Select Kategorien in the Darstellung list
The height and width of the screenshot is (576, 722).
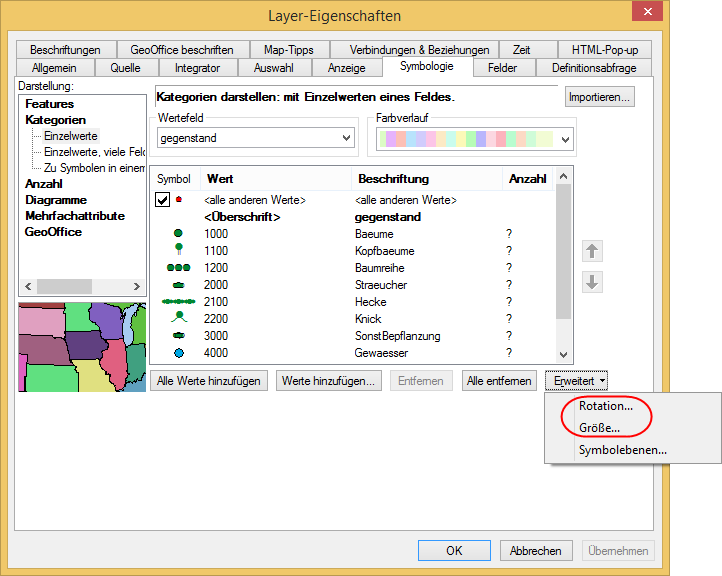[x=56, y=120]
